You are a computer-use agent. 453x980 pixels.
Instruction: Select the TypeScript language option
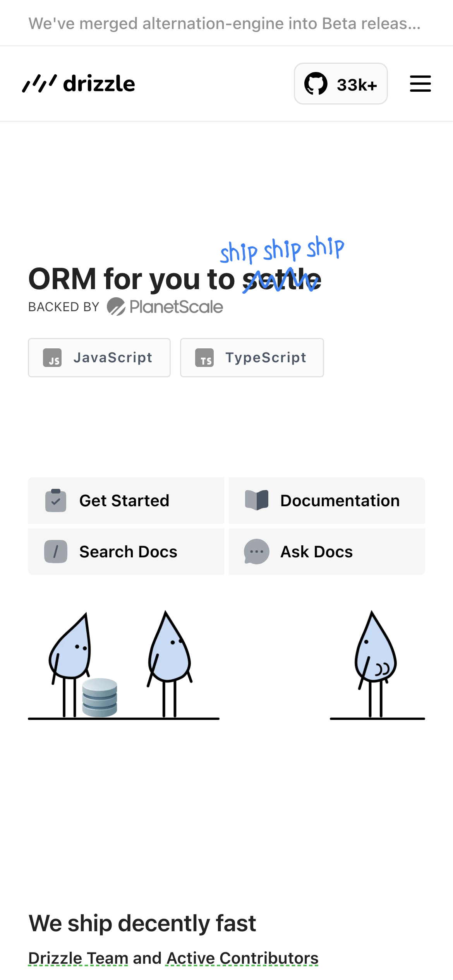pyautogui.click(x=252, y=358)
